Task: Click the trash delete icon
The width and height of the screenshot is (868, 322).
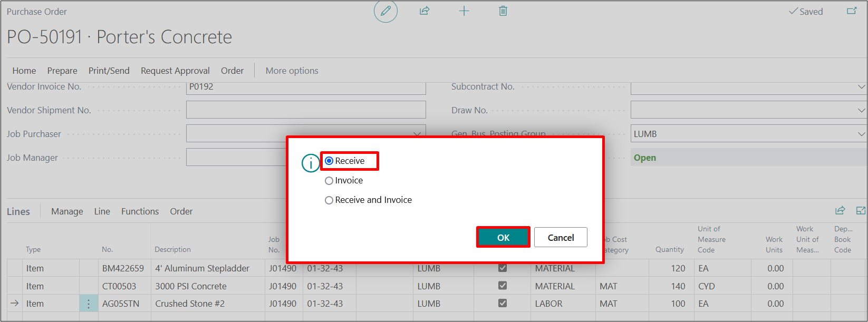Action: pos(503,11)
